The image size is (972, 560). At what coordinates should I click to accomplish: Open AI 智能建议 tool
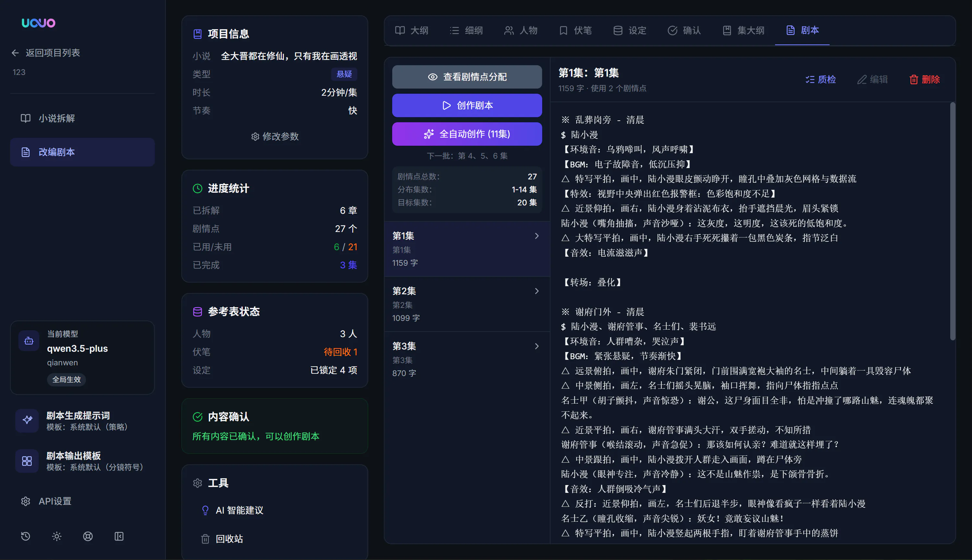275,510
